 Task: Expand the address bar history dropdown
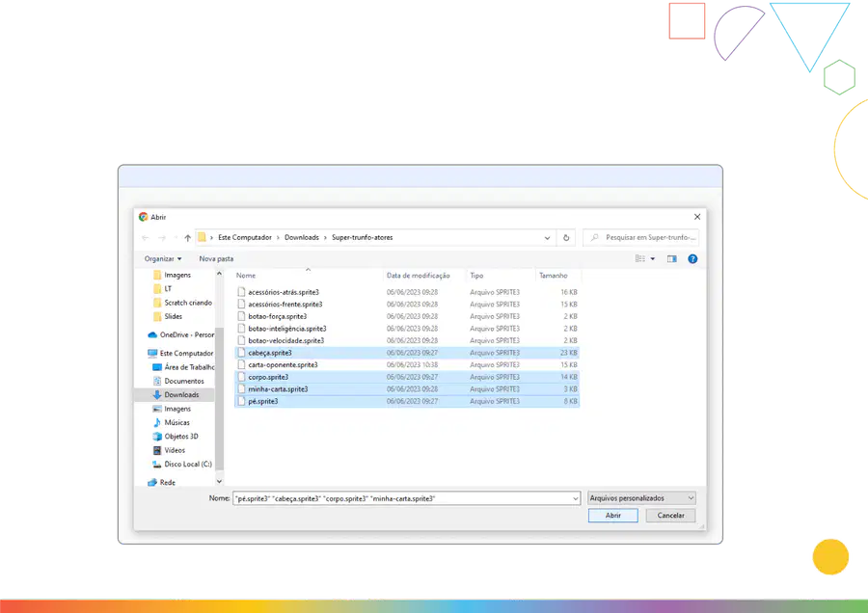547,238
